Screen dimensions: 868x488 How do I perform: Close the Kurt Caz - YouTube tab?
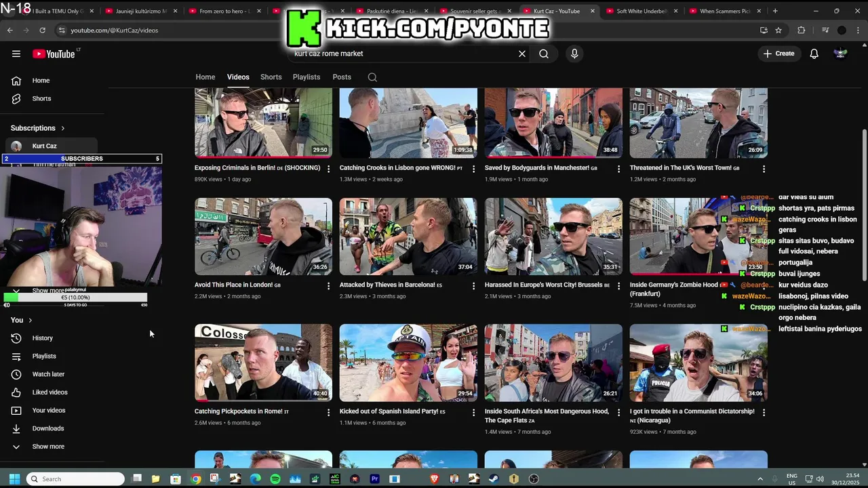coord(593,11)
